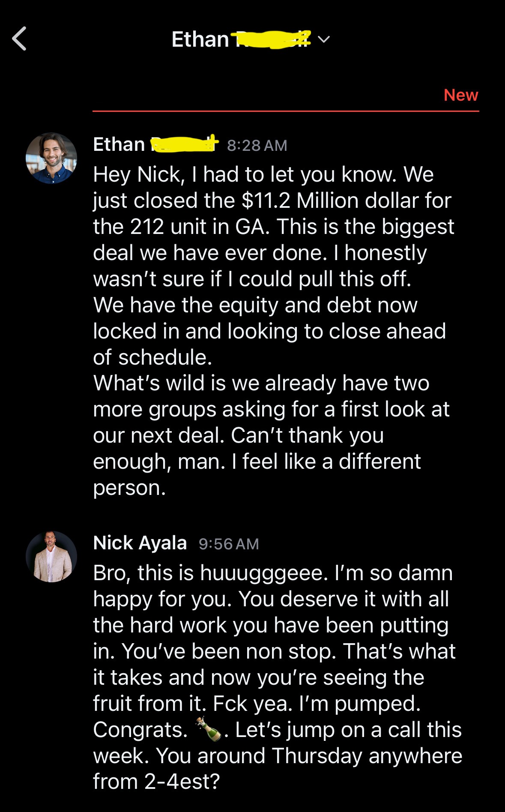Image resolution: width=505 pixels, height=812 pixels.
Task: Click the yellow redaction over Ethan's message surname
Action: pyautogui.click(x=185, y=144)
